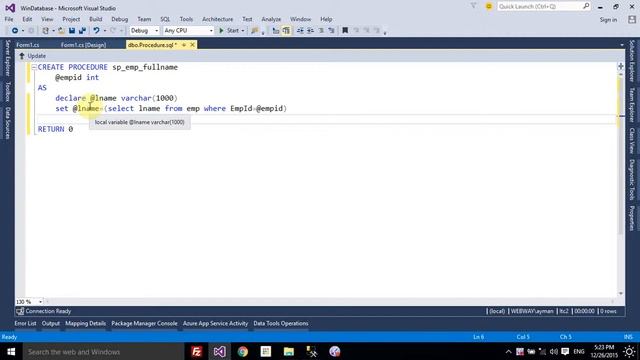Viewport: 640px width, 360px height.
Task: Open the Error List tab
Action: [x=25, y=323]
